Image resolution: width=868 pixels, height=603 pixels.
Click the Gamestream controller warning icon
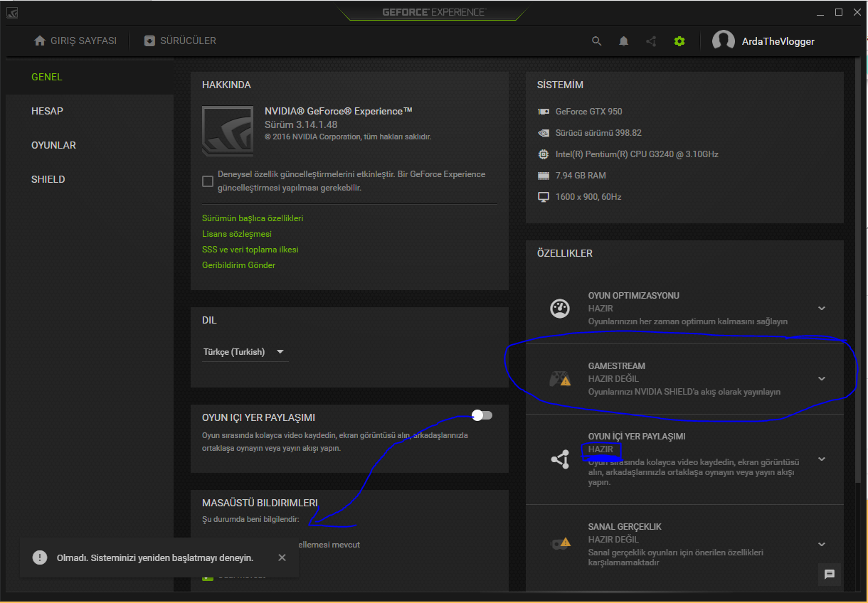560,379
